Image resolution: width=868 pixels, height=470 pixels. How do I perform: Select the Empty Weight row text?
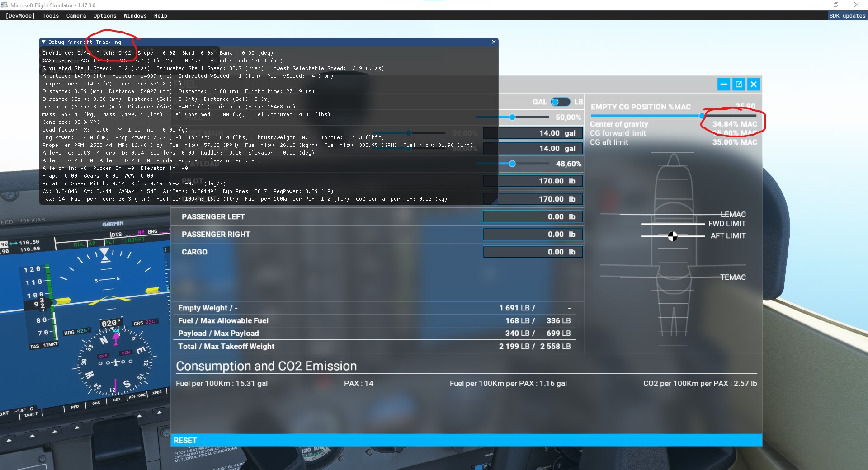(x=208, y=308)
